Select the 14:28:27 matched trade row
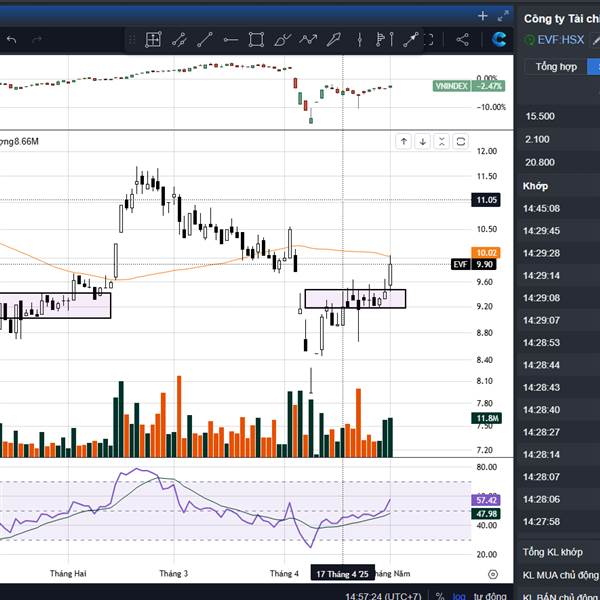The height and width of the screenshot is (600, 600). (559, 432)
